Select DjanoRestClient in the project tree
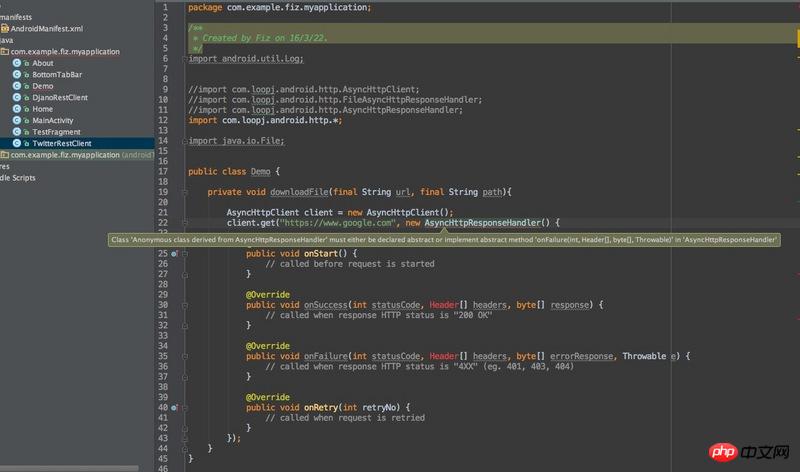This screenshot has width=800, height=472. [60, 97]
